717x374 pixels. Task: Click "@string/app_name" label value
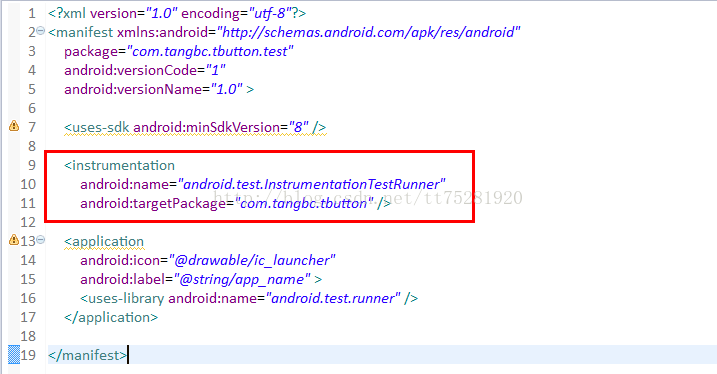click(242, 279)
